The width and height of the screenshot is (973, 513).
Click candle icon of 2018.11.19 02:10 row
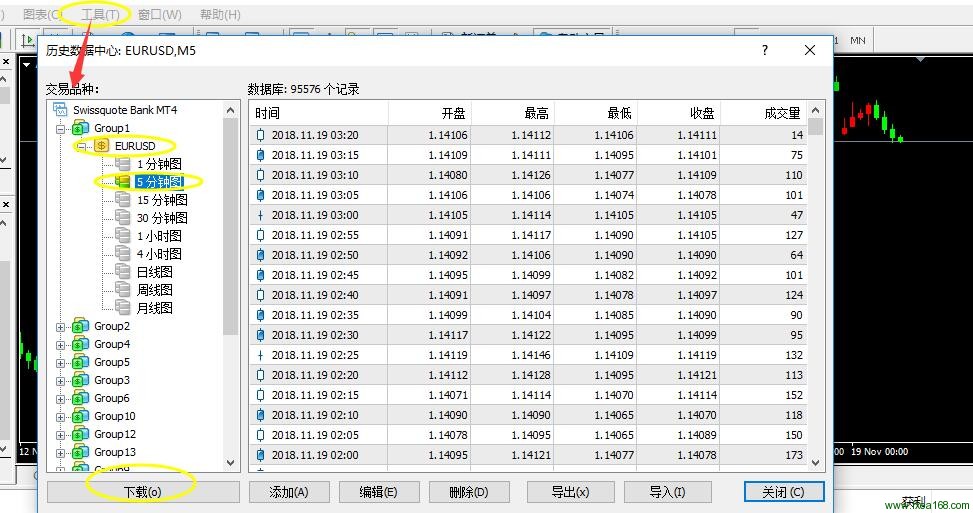point(261,415)
